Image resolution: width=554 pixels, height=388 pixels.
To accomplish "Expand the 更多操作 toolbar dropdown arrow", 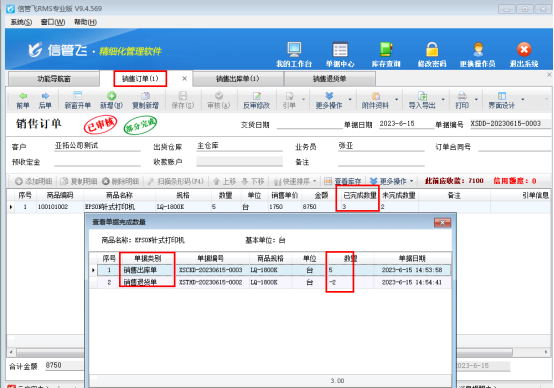I will (350, 99).
